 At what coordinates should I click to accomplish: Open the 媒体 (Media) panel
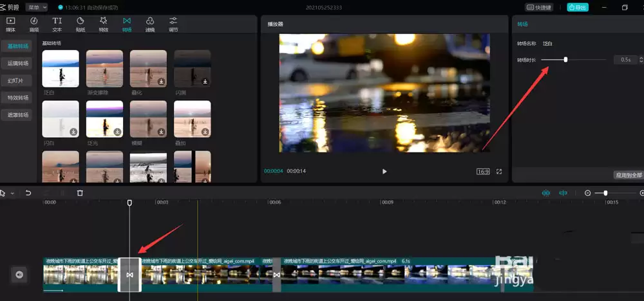(x=10, y=24)
